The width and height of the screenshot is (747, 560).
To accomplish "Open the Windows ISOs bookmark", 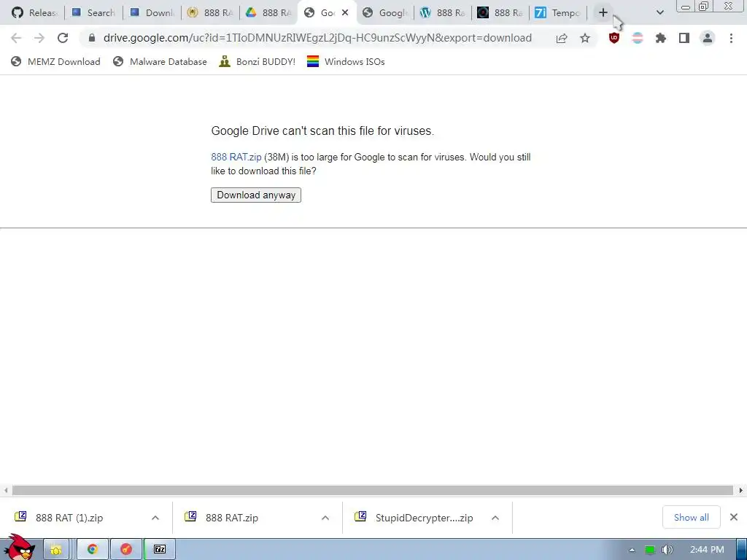I will [x=346, y=61].
